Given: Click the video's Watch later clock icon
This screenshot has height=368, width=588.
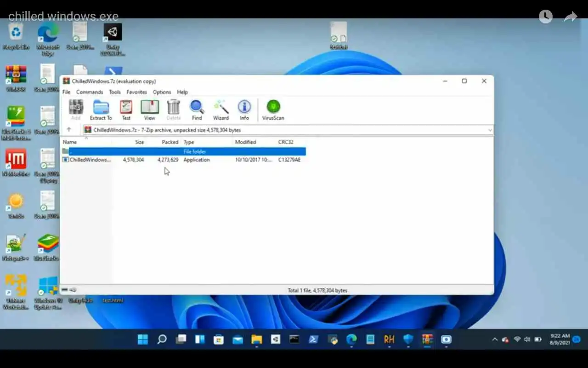Looking at the screenshot, I should (x=546, y=17).
